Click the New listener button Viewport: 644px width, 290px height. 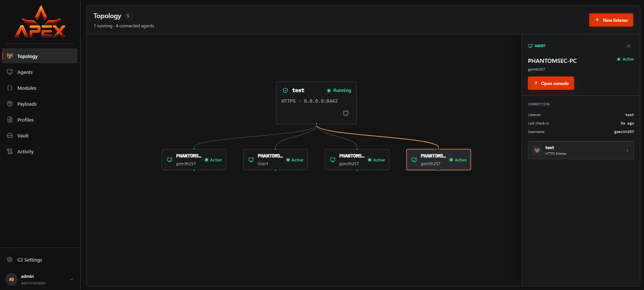click(611, 20)
